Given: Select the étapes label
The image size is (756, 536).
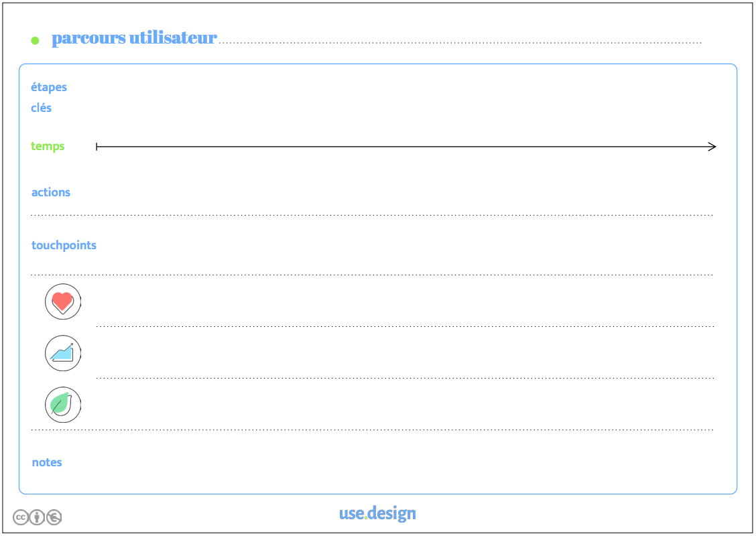Looking at the screenshot, I should point(49,88).
